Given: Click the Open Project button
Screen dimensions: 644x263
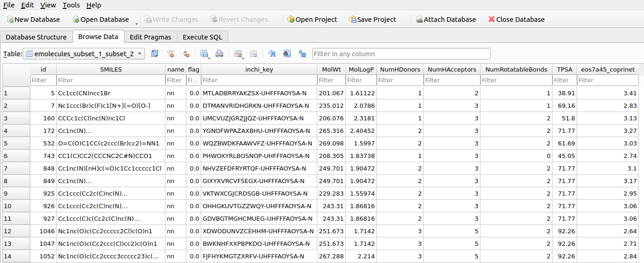Looking at the screenshot, I should 312,20.
